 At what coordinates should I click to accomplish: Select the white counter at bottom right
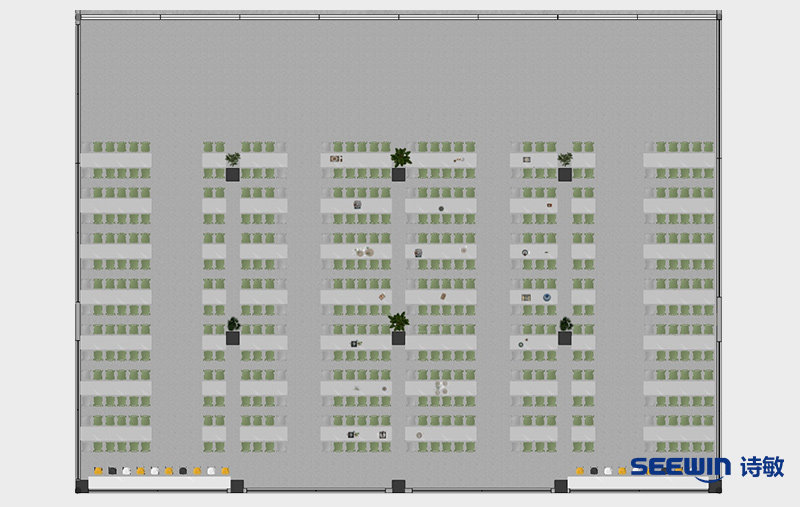[598, 484]
